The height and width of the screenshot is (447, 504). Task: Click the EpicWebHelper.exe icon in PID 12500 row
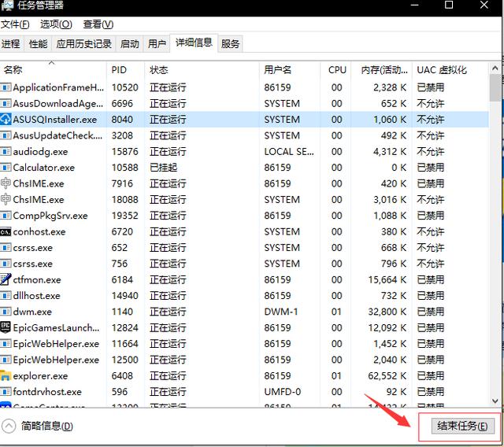[6, 360]
